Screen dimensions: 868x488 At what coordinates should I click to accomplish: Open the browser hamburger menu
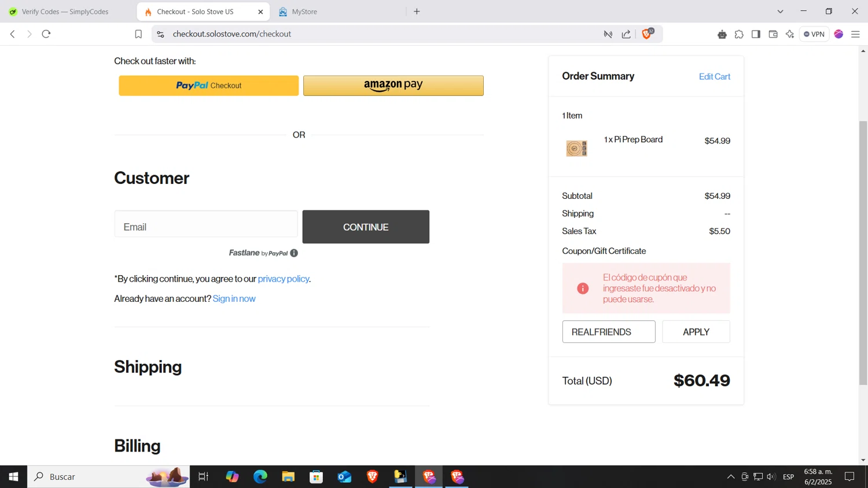tap(855, 34)
